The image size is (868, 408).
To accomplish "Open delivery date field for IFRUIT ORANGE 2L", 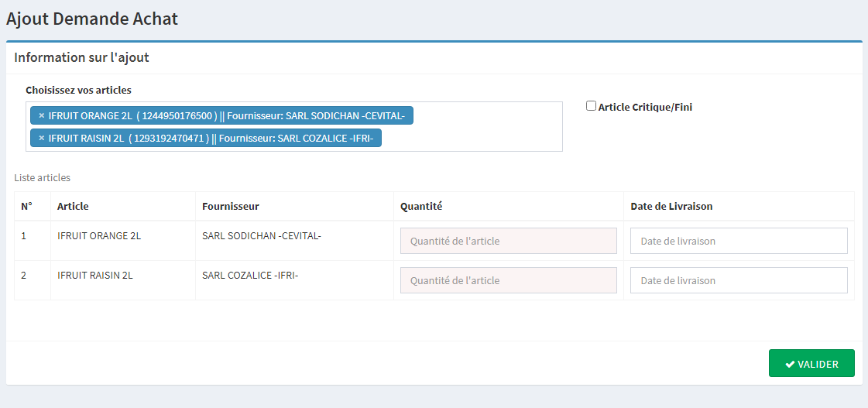I will [739, 241].
